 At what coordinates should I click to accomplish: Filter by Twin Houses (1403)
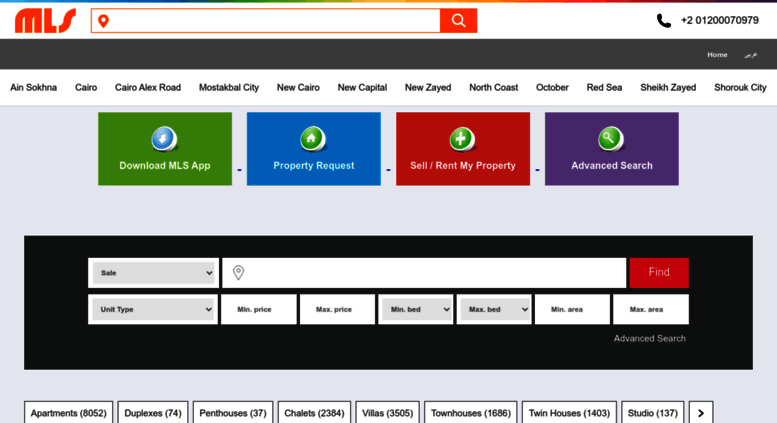click(x=569, y=413)
